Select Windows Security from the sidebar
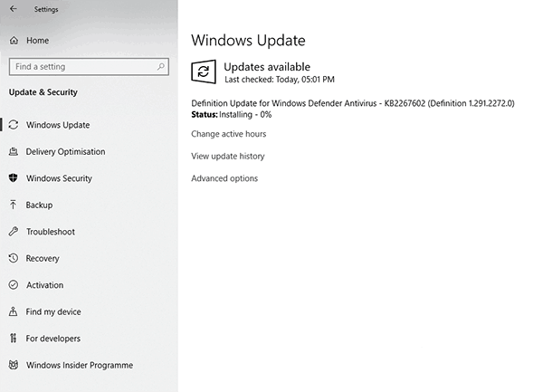 pyautogui.click(x=59, y=178)
